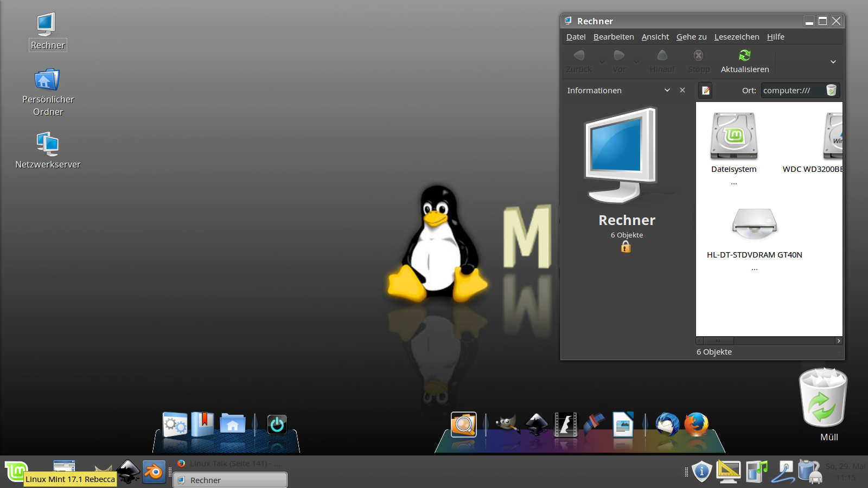Viewport: 868px width, 488px height.
Task: Launch Inkscape from the bottom panel
Action: coord(129,471)
